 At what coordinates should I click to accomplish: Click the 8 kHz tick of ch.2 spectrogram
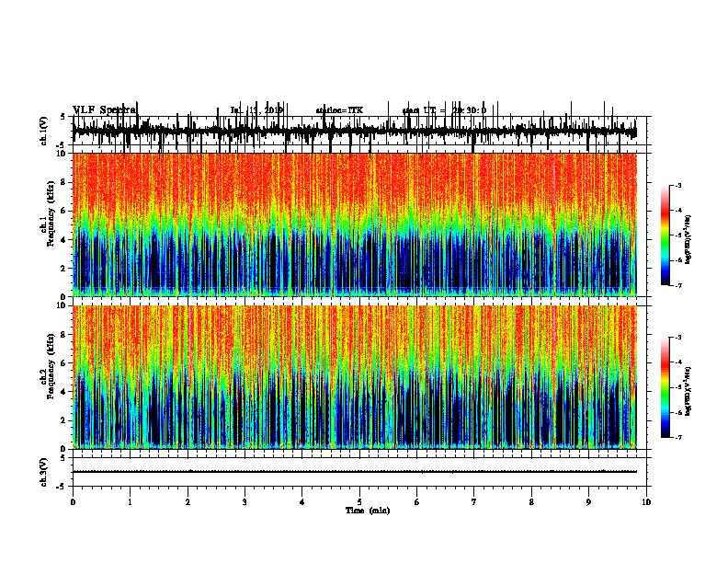click(64, 335)
